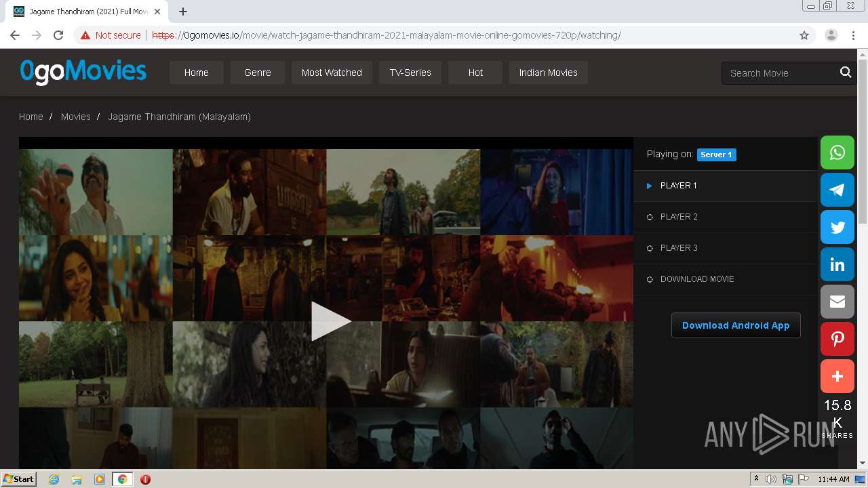Show hidden system tray icons
Viewport: 868px width, 488px height.
[x=756, y=479]
